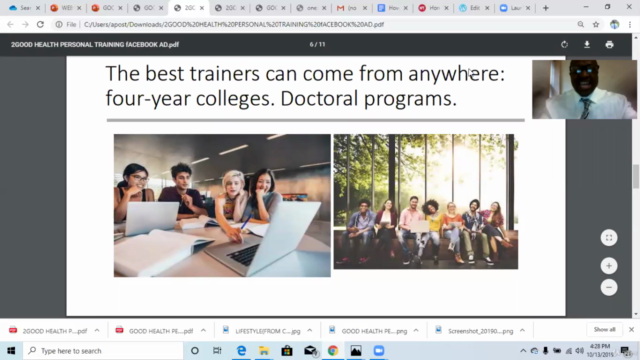Close the downloads bar
640x360 pixels.
(x=631, y=329)
